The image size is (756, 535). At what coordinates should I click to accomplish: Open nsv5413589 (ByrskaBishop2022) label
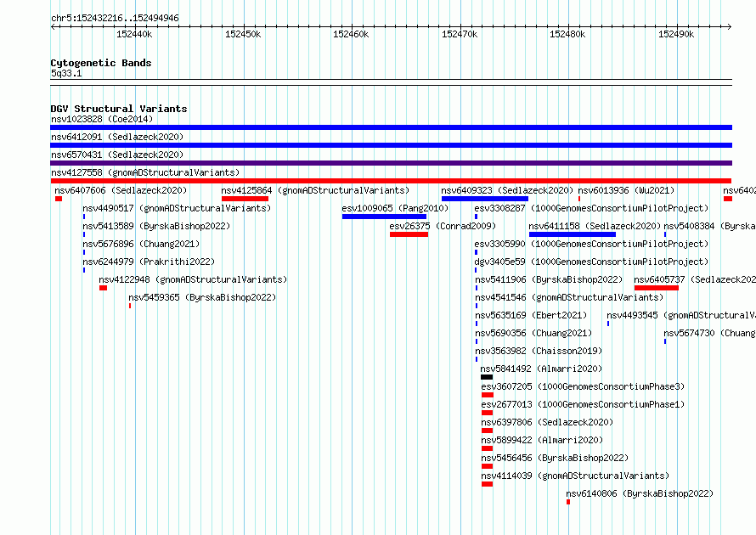(x=156, y=226)
